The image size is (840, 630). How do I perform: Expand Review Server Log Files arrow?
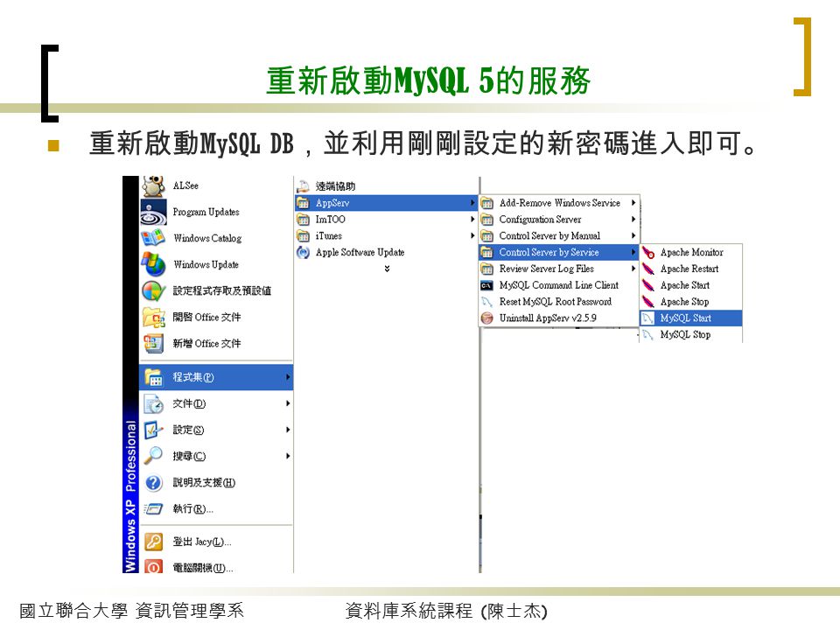pos(633,269)
